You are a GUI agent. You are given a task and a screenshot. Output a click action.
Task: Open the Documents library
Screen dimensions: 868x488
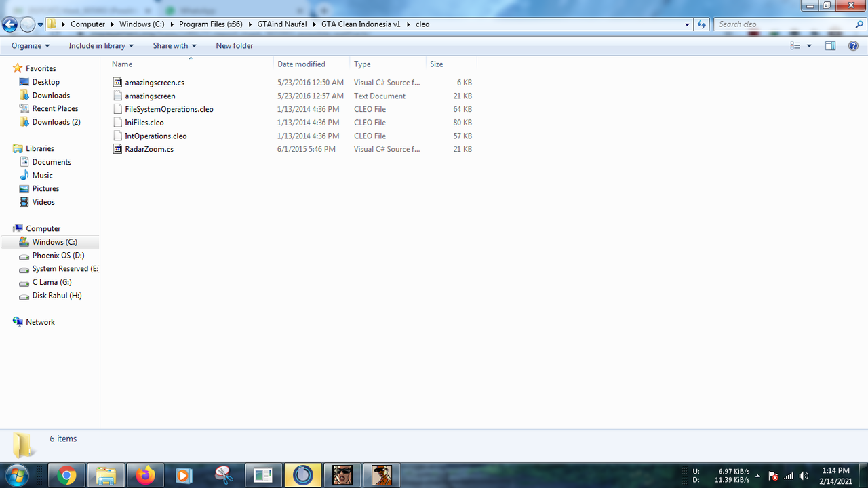52,162
